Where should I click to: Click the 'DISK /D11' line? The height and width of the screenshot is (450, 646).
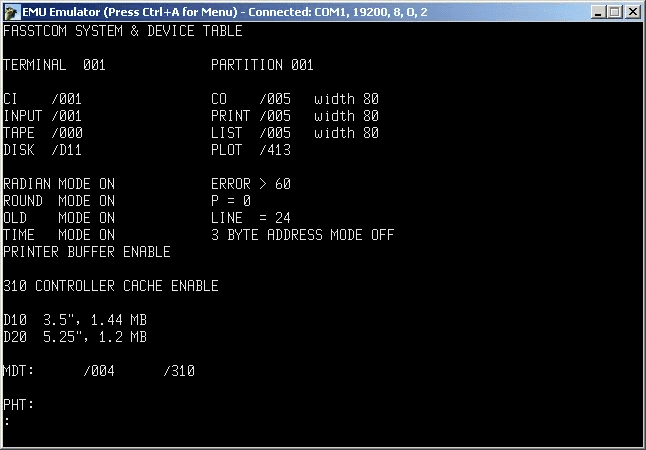tap(43, 150)
